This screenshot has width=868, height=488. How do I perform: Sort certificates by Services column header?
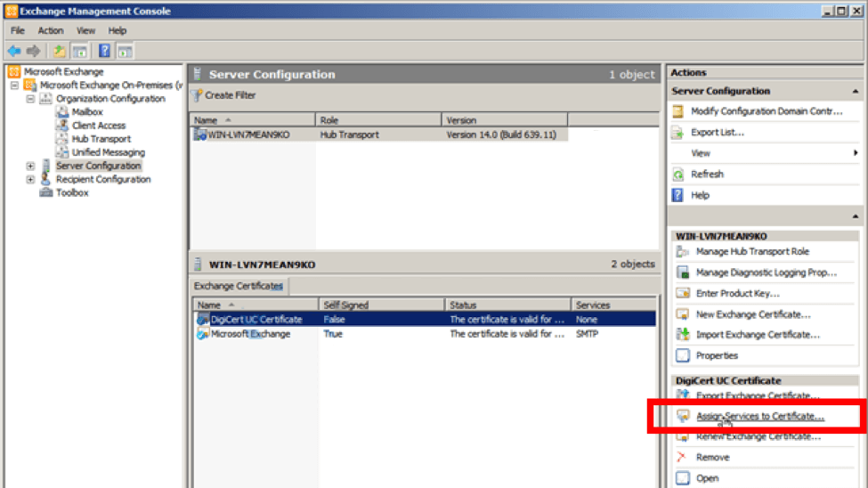coord(614,305)
